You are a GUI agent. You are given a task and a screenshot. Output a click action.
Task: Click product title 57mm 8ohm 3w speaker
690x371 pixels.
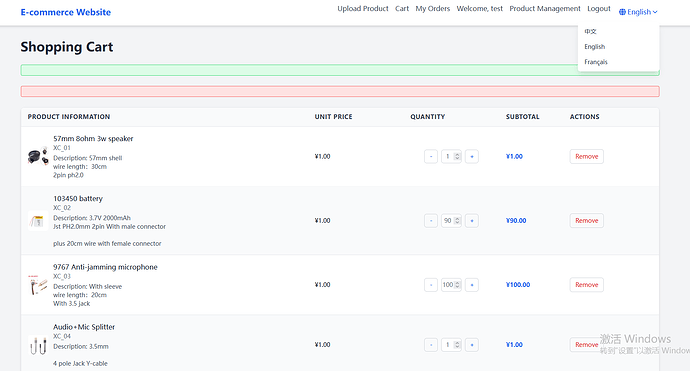(x=93, y=139)
